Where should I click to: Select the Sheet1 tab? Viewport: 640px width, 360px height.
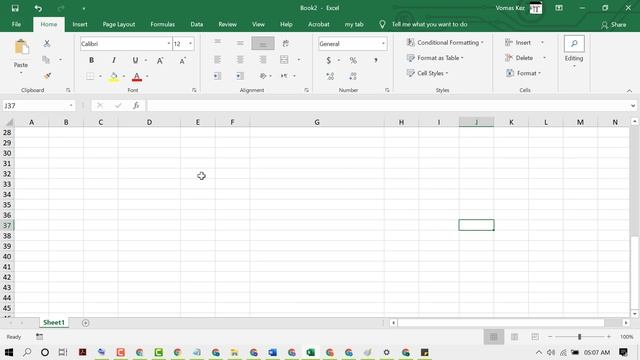[54, 322]
